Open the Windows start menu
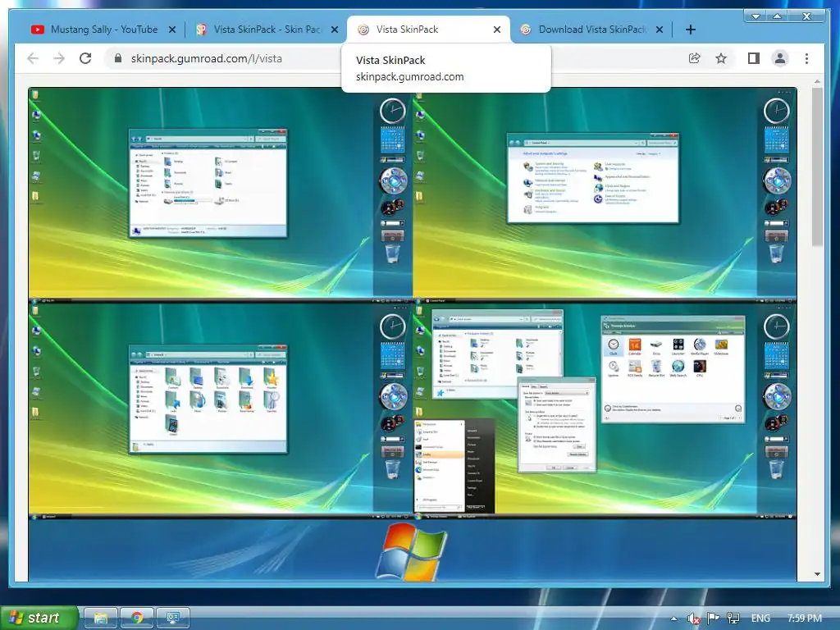Screen dimensions: 840x630 click(x=39, y=618)
